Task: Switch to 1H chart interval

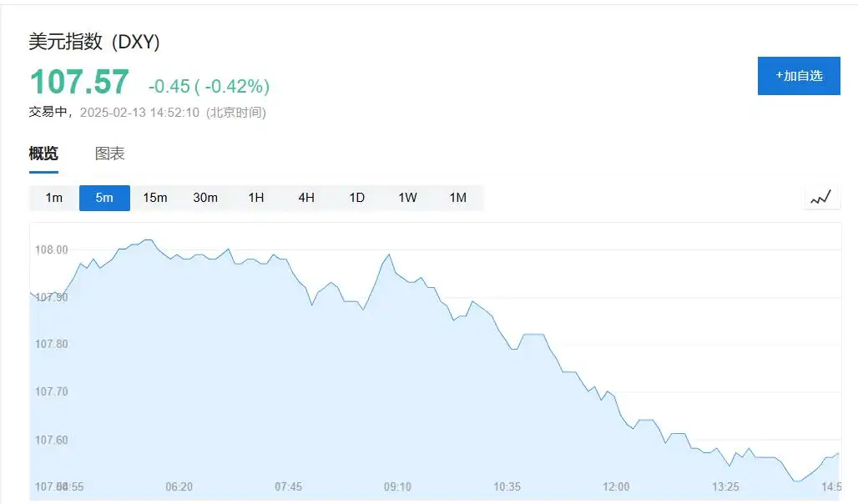Action: coord(256,198)
